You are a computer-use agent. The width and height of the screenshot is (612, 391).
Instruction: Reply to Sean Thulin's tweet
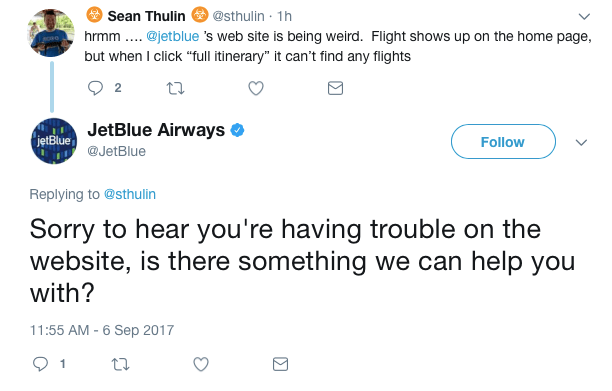95,88
